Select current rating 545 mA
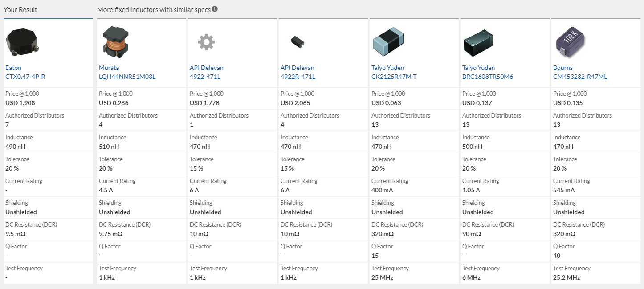 pos(564,190)
